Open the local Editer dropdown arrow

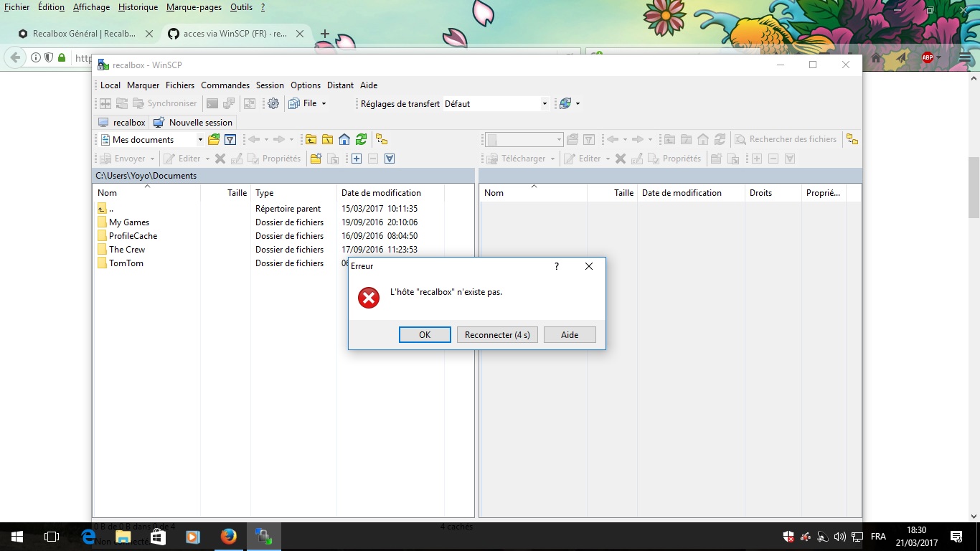coord(208,159)
